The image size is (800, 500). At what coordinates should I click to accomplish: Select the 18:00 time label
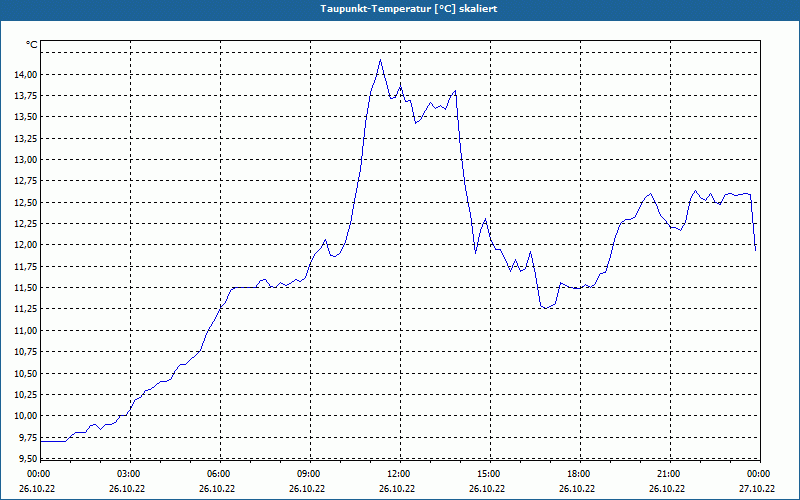point(580,474)
